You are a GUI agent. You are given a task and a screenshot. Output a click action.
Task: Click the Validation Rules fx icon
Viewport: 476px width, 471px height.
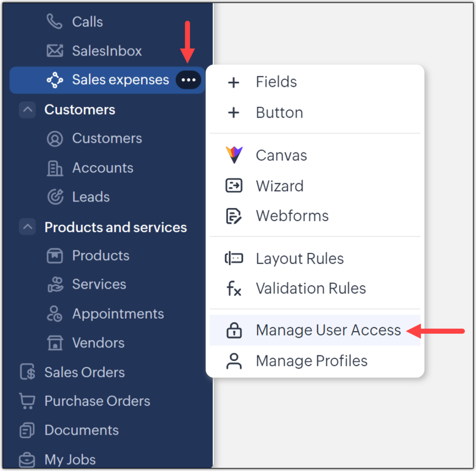click(x=234, y=288)
